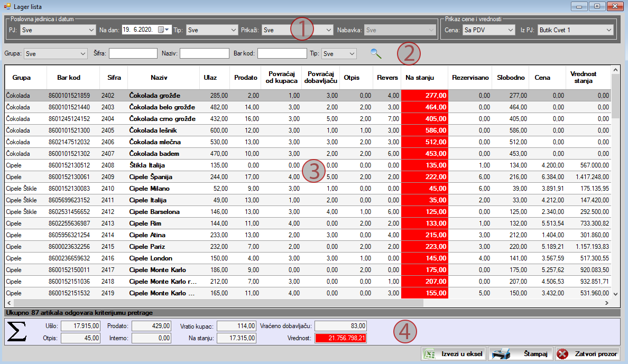Select the Cipele London row
This screenshot has height=364, width=628.
308,258
